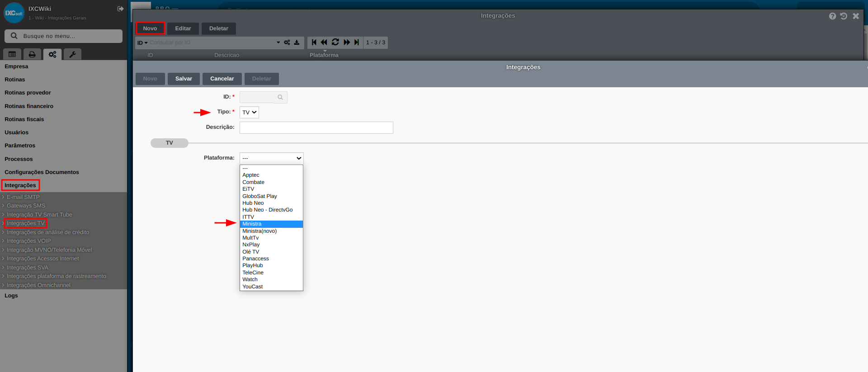868x372 pixels.
Task: Open Rotinas financeiro menu
Action: pos(29,106)
